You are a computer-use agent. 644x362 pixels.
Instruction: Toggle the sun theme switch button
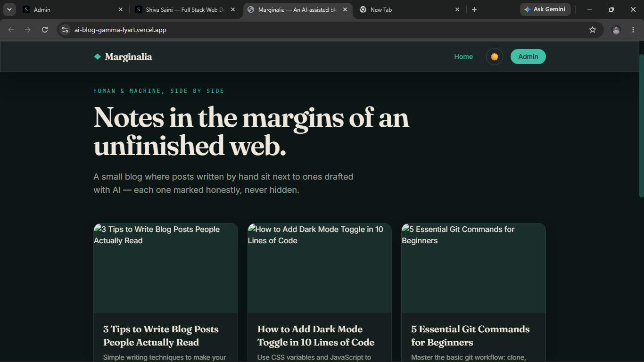[x=495, y=57]
